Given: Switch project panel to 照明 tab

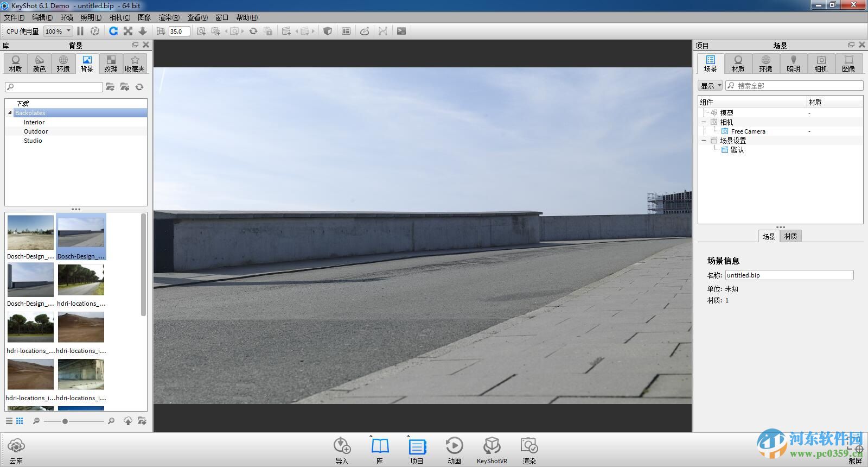Looking at the screenshot, I should point(793,64).
